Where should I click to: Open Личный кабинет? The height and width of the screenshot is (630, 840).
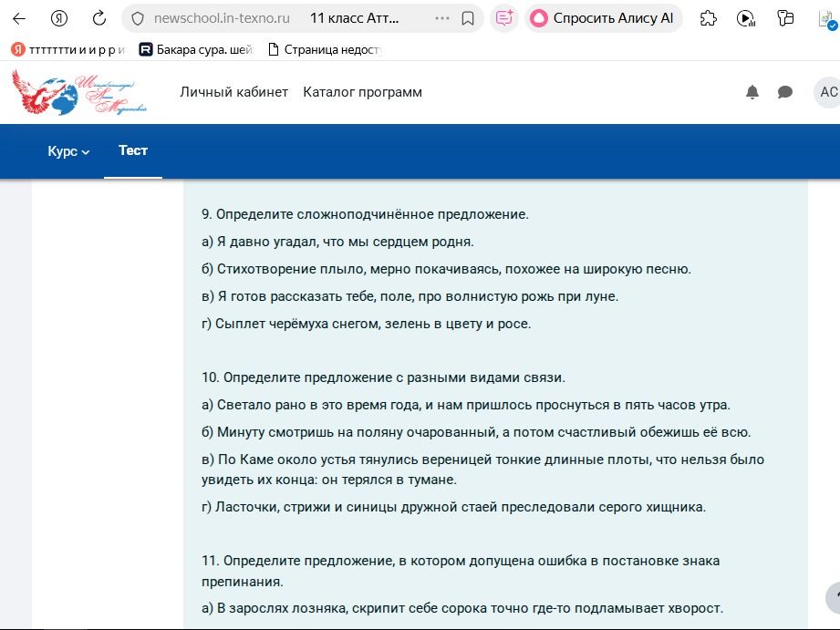click(234, 92)
